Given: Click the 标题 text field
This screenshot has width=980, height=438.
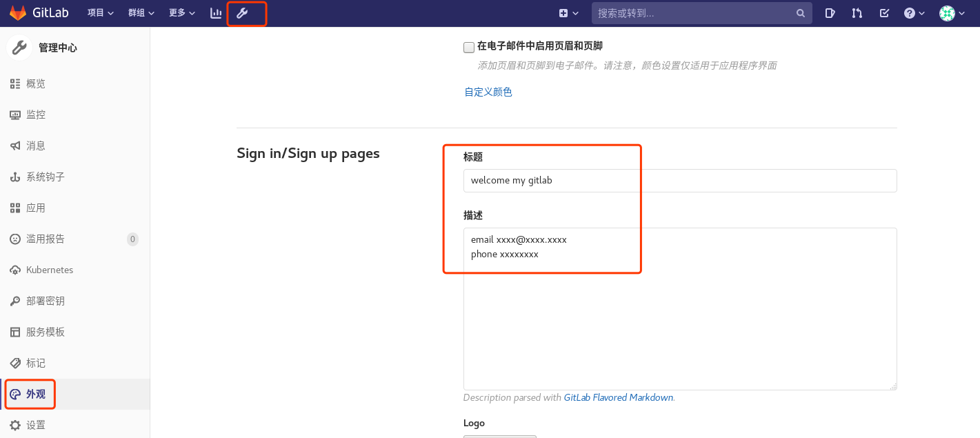Looking at the screenshot, I should click(x=680, y=180).
